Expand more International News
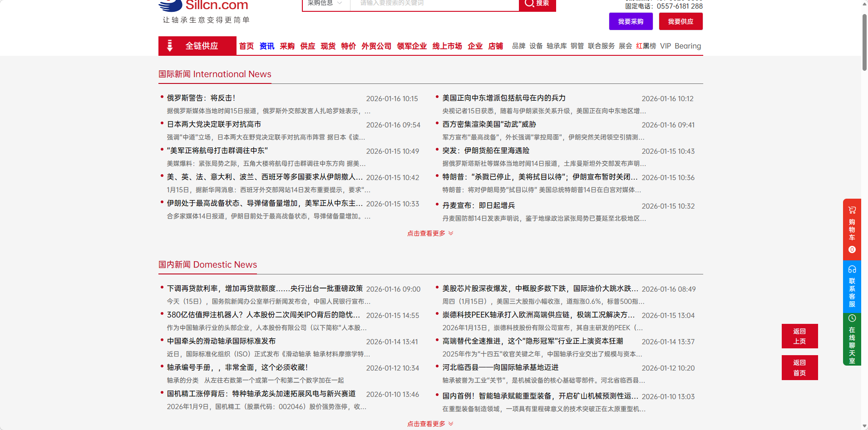868x430 pixels. pos(429,233)
